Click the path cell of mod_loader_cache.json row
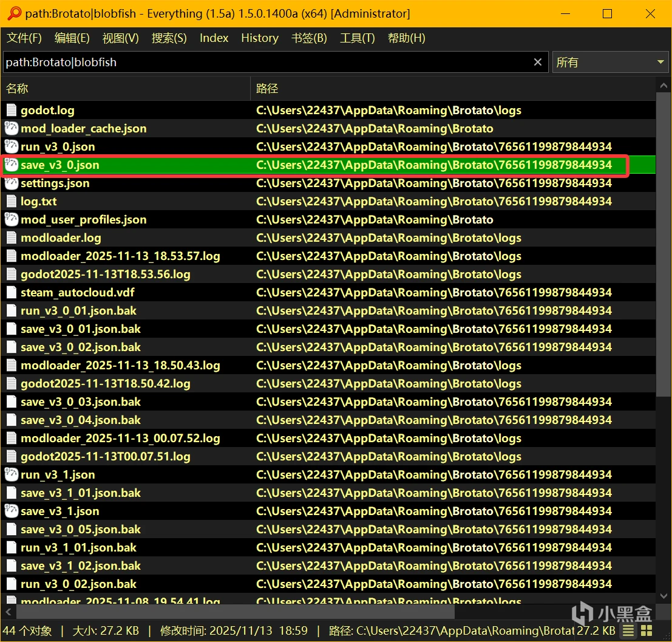 (x=375, y=128)
